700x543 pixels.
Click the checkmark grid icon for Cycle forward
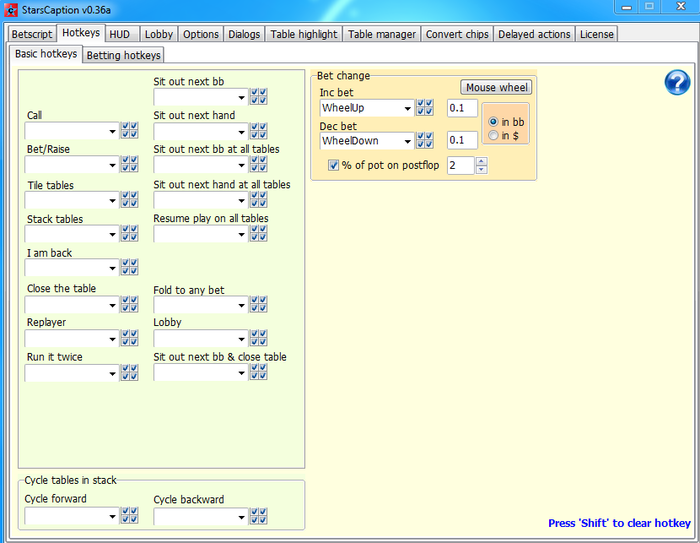tap(129, 516)
